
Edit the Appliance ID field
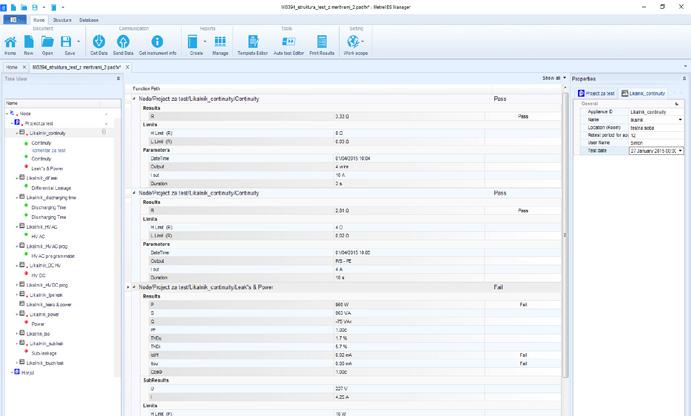656,112
